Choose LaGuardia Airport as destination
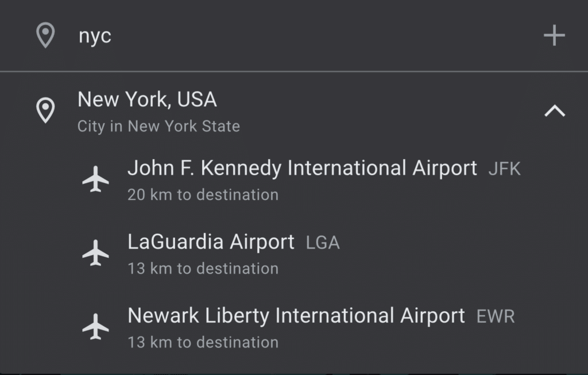The image size is (588, 375). click(x=210, y=242)
